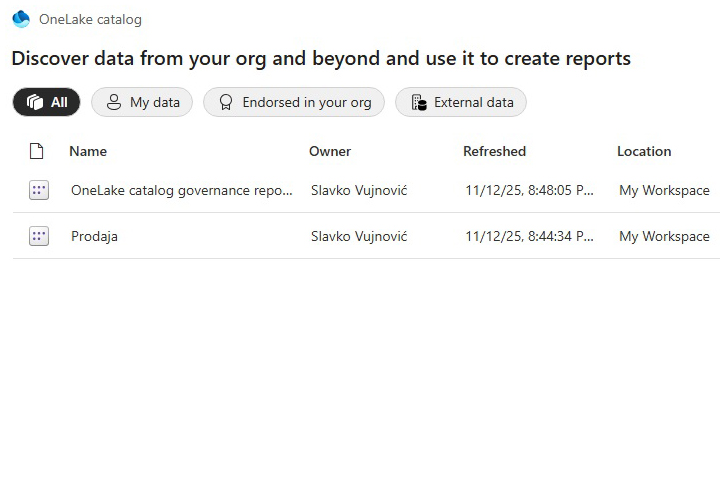Show items Endorsed in your org
The image size is (720, 480).
[x=294, y=102]
